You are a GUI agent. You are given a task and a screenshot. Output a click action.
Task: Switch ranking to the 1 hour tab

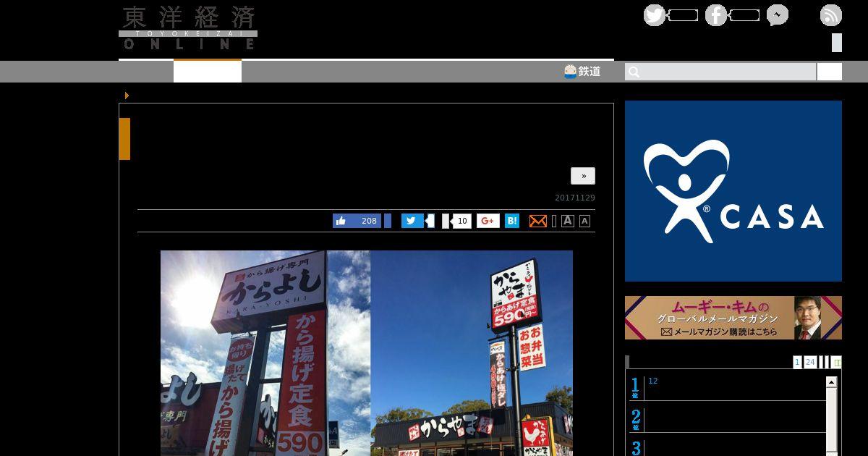(x=797, y=362)
